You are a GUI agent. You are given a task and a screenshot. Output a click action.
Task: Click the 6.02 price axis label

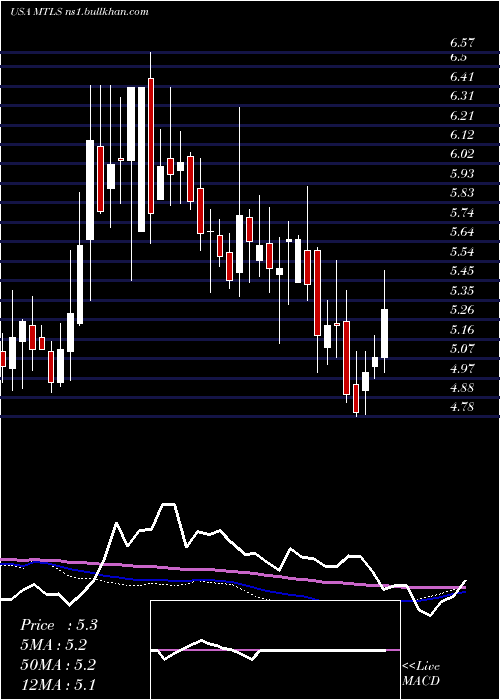coord(462,154)
